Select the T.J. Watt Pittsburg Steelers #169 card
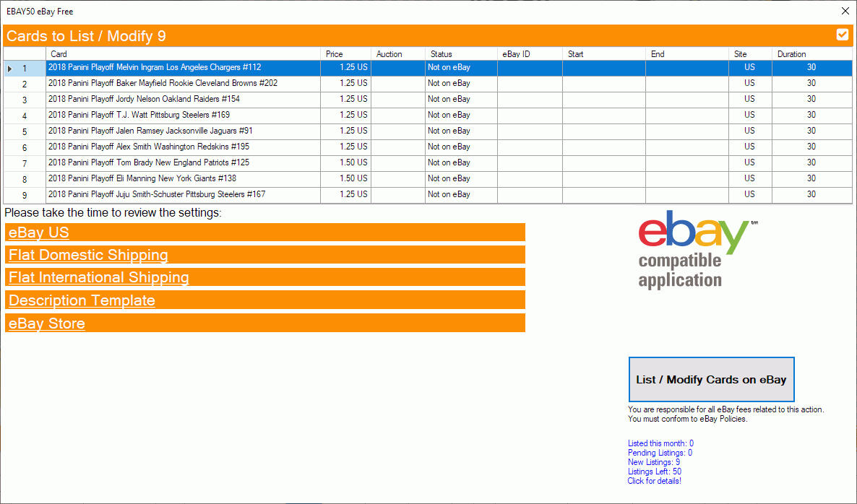The width and height of the screenshot is (857, 504). tap(183, 116)
